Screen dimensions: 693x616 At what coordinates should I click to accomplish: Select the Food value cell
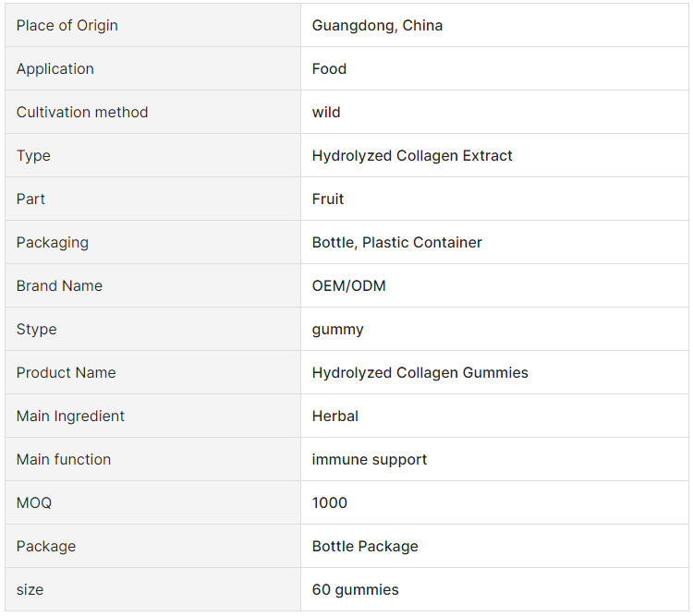coord(494,68)
